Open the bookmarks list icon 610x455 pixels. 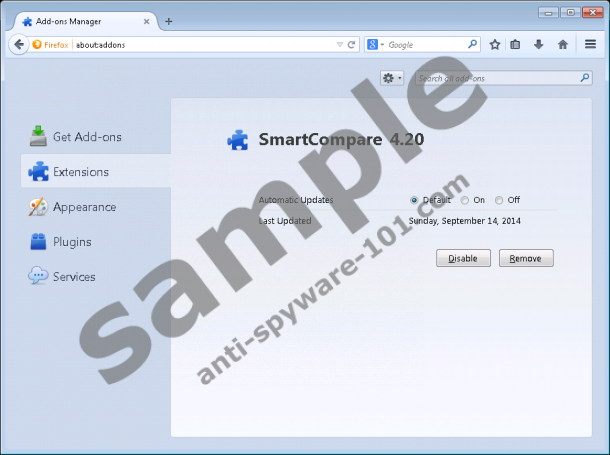click(516, 44)
